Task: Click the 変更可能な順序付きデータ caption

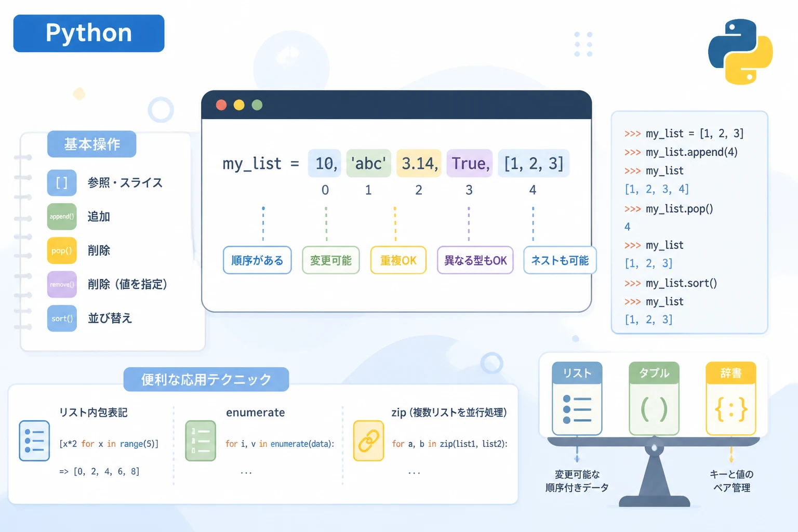Action: 577,481
